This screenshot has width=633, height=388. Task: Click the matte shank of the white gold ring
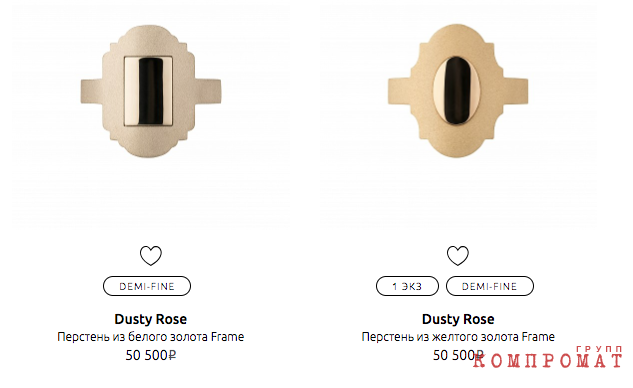click(91, 91)
